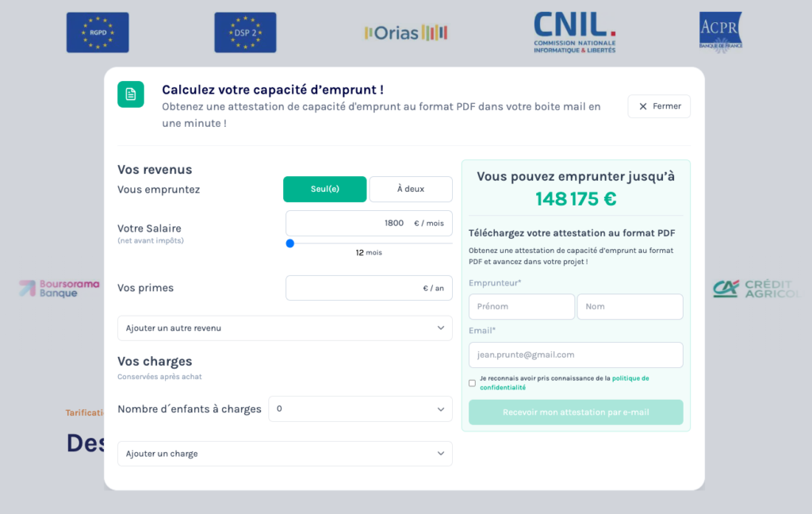Click the Boursorama Banque logo
Image resolution: width=812 pixels, height=514 pixels.
[59, 289]
